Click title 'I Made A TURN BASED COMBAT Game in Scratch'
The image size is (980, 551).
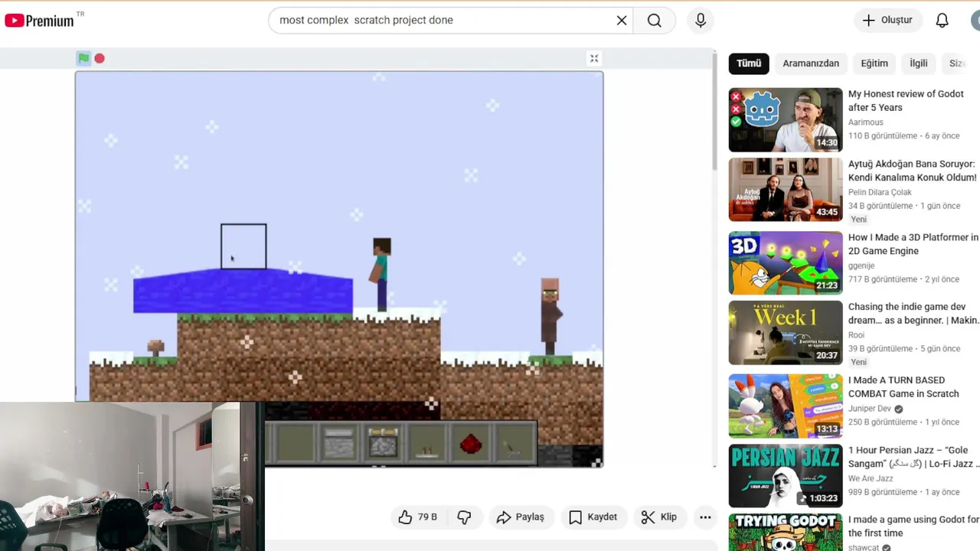pos(903,386)
